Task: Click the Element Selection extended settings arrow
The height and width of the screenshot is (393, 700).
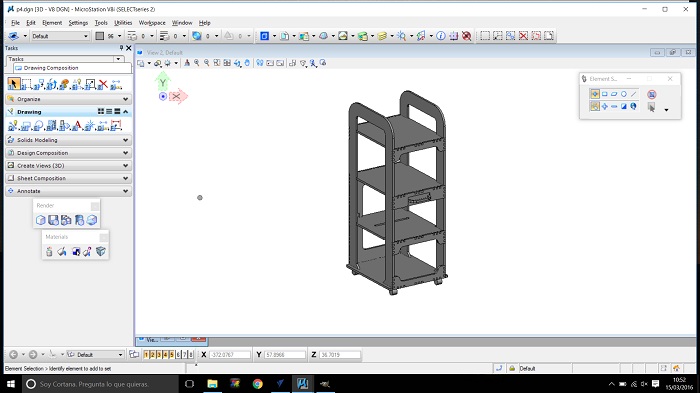Action: coord(667,110)
